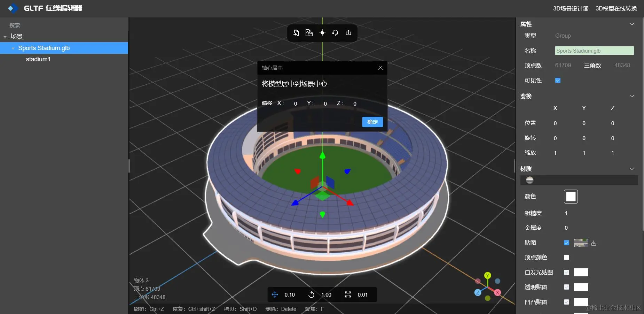Click the 位置 Z value
Image resolution: width=644 pixels, height=314 pixels.
613,123
